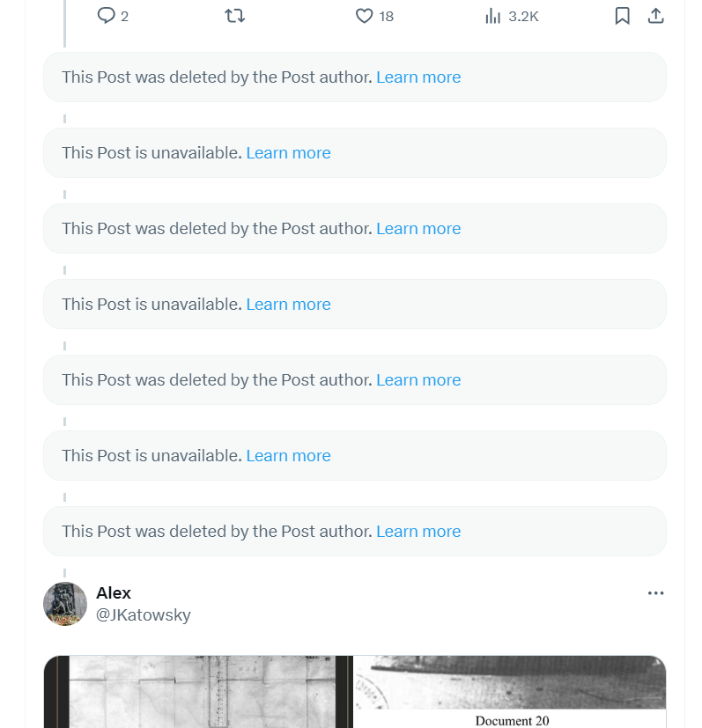Like the post with 18 likes
The height and width of the screenshot is (728, 702).
365,16
